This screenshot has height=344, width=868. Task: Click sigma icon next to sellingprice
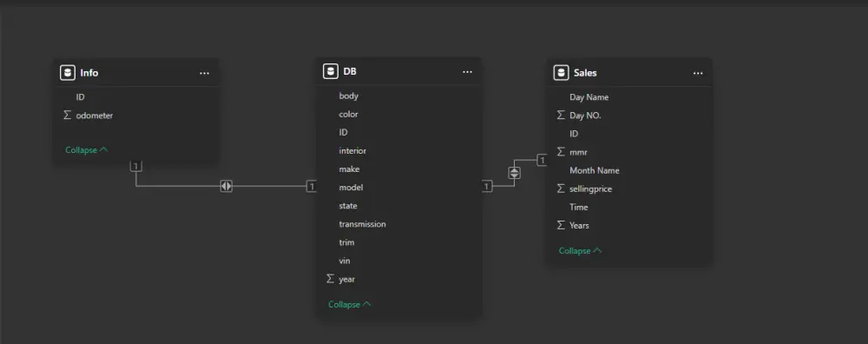561,189
